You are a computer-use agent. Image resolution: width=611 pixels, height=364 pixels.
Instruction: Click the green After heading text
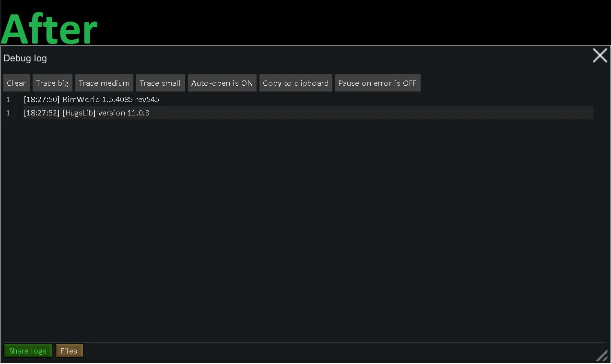pos(49,29)
